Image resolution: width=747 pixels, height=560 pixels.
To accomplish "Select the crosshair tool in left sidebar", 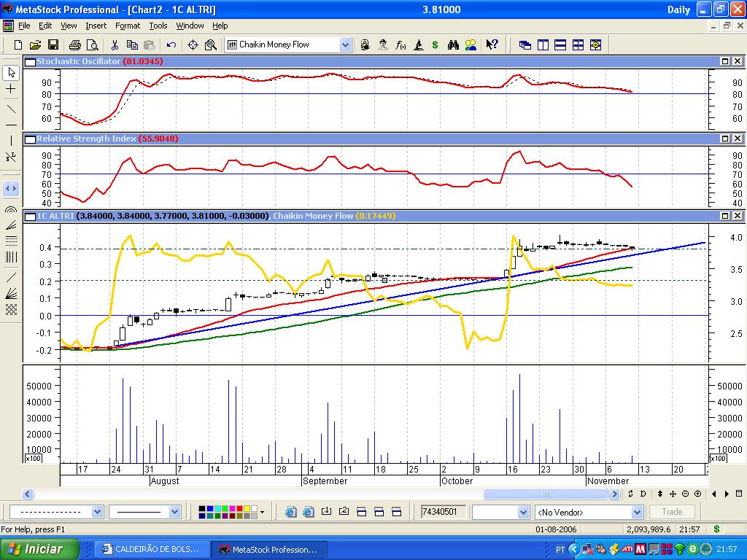I will click(11, 88).
